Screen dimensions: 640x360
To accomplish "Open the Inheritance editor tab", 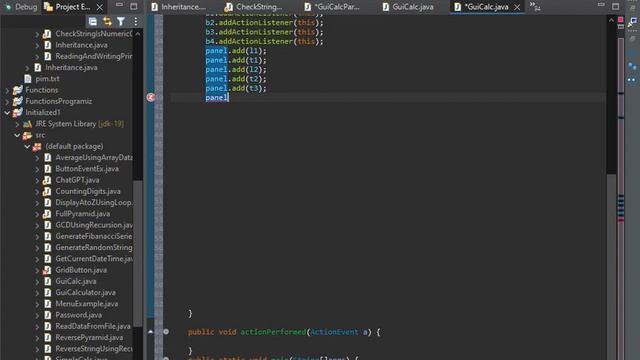I will pyautogui.click(x=179, y=7).
